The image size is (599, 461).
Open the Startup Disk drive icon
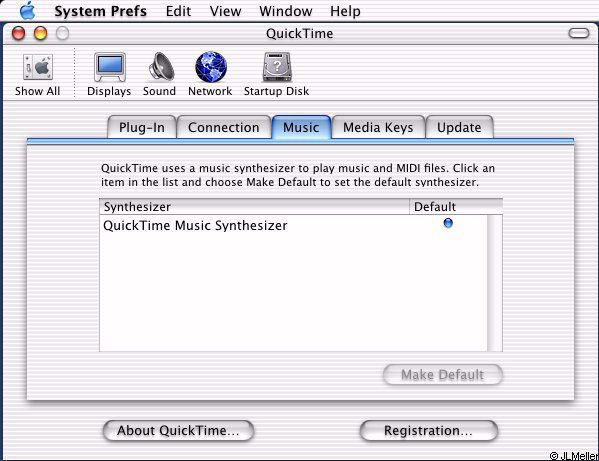click(x=277, y=67)
